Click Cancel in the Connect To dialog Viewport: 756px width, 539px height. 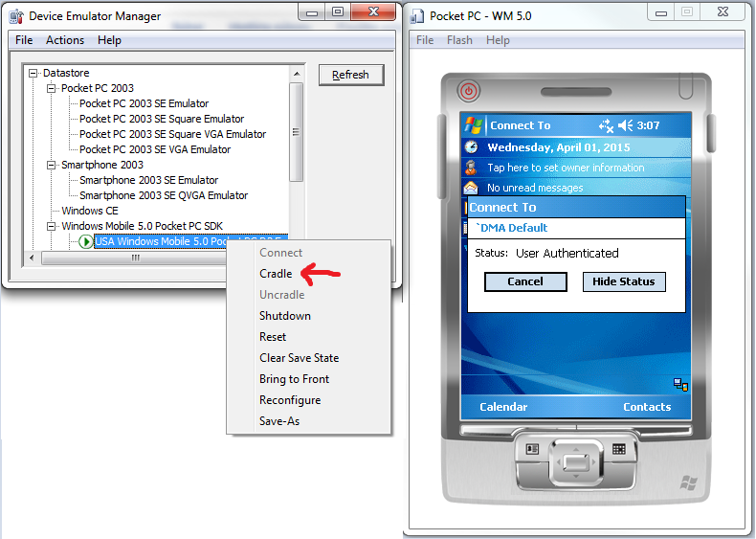click(525, 281)
